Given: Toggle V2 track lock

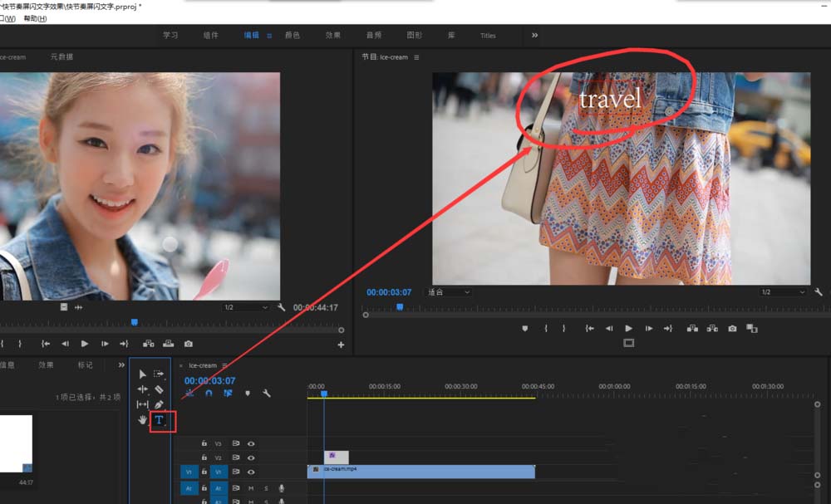Looking at the screenshot, I should [204, 457].
